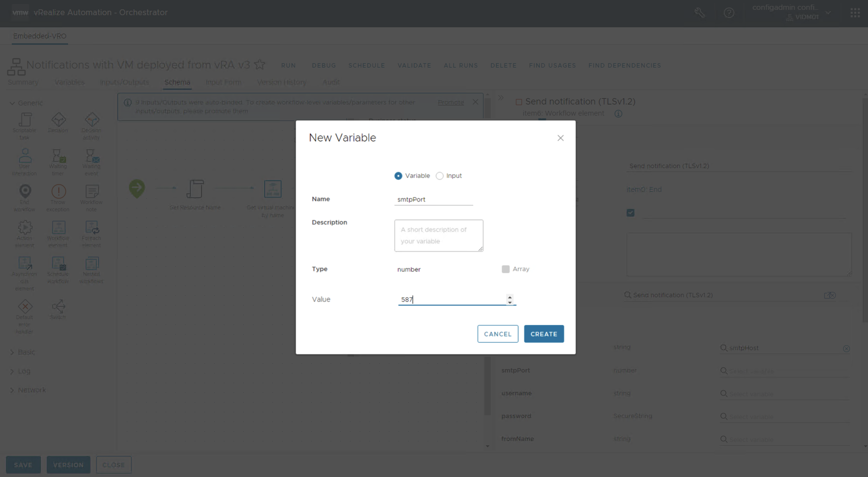The height and width of the screenshot is (477, 868).
Task: Enable the Array checkbox
Action: 505,269
